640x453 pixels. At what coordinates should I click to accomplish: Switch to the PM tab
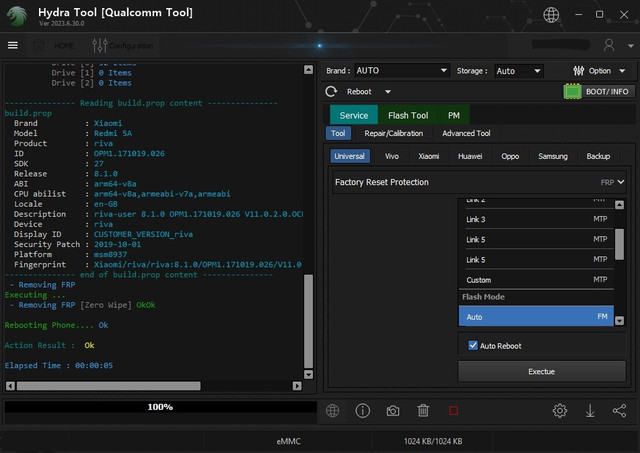[453, 115]
